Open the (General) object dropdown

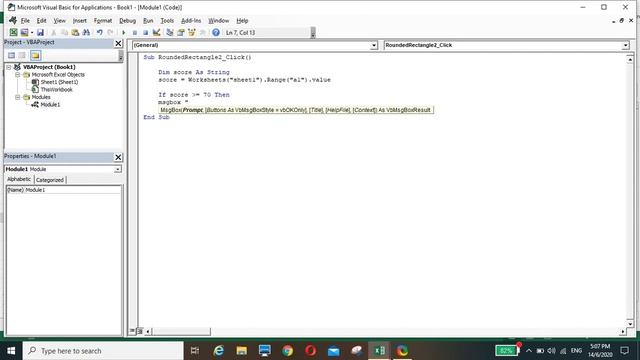pyautogui.click(x=373, y=45)
